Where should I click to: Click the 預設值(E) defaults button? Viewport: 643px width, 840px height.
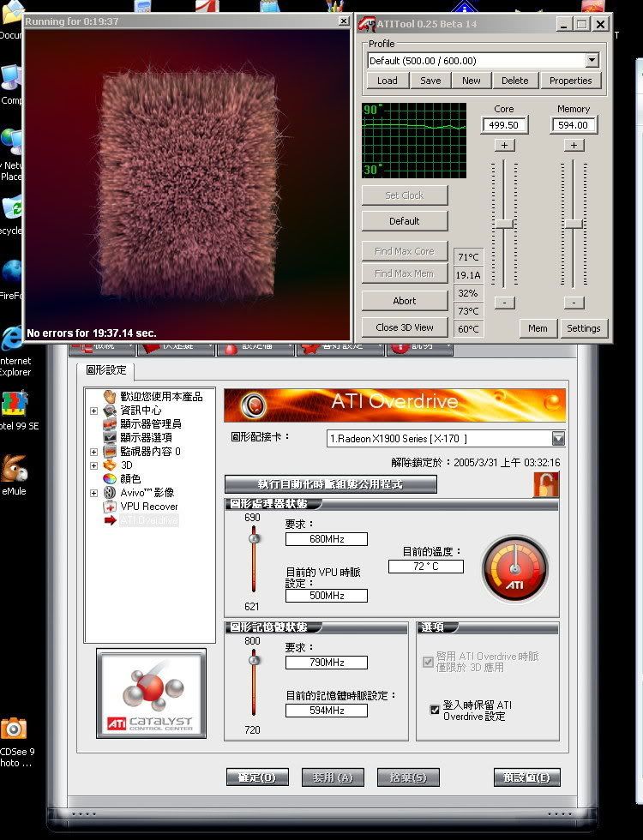point(526,777)
